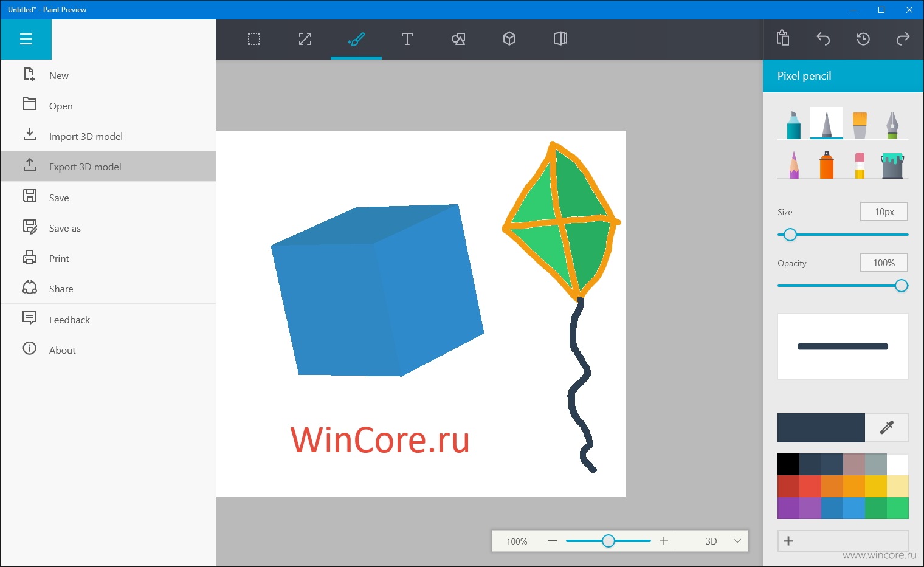The height and width of the screenshot is (567, 924).
Task: Add a custom color with plus button
Action: tap(843, 541)
